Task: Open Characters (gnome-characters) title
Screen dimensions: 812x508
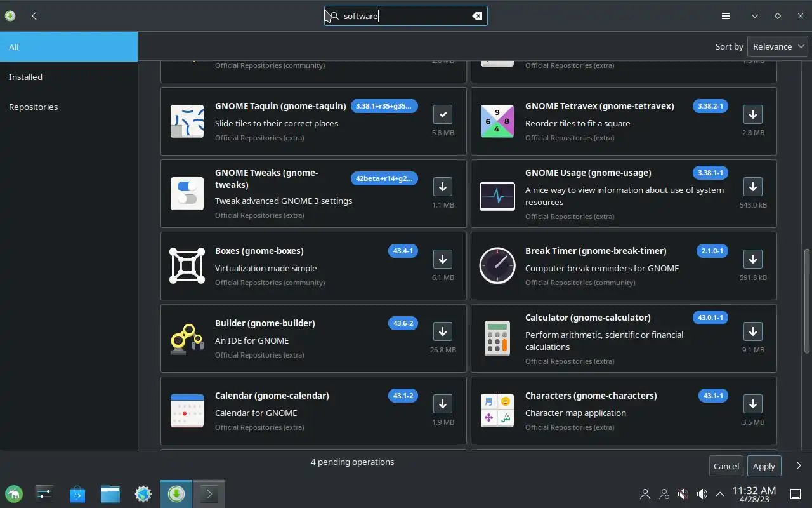Action: pos(591,396)
